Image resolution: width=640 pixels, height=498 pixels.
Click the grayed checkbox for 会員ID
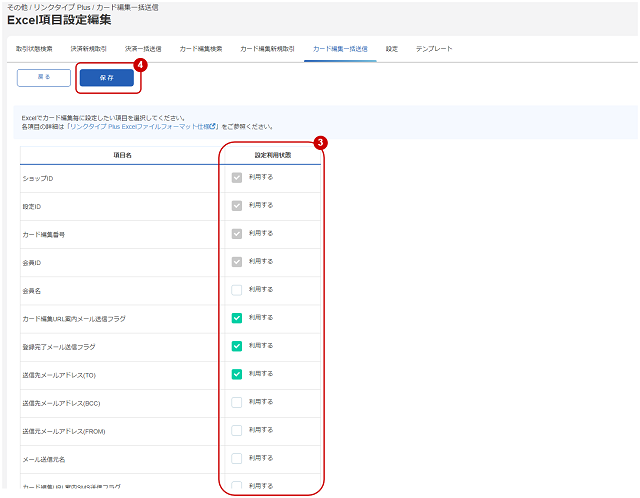(x=237, y=262)
